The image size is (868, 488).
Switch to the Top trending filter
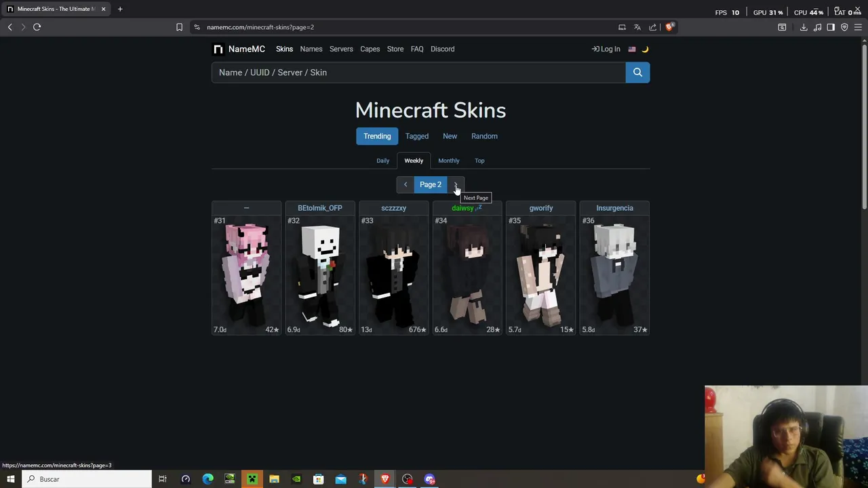(479, 161)
